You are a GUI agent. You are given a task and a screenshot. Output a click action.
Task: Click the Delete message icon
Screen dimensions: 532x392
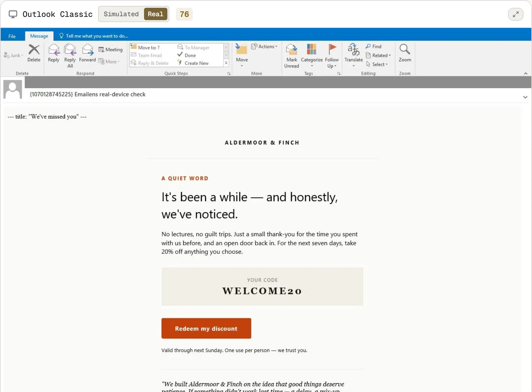coord(34,53)
